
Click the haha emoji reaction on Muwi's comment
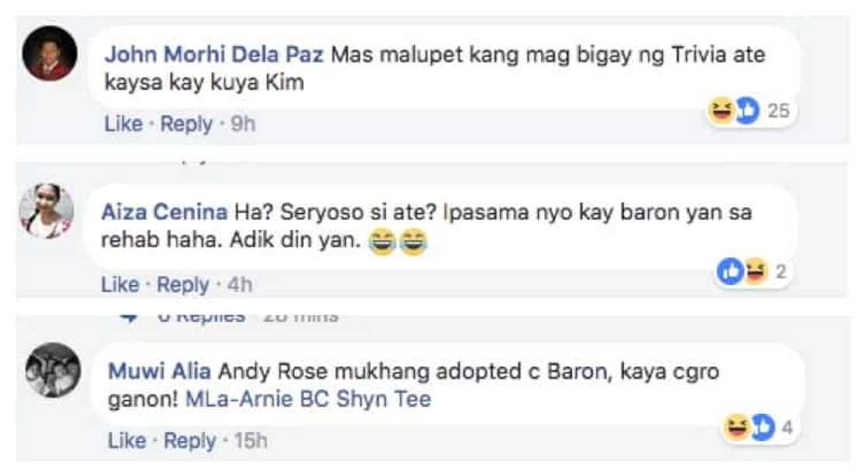click(x=737, y=428)
